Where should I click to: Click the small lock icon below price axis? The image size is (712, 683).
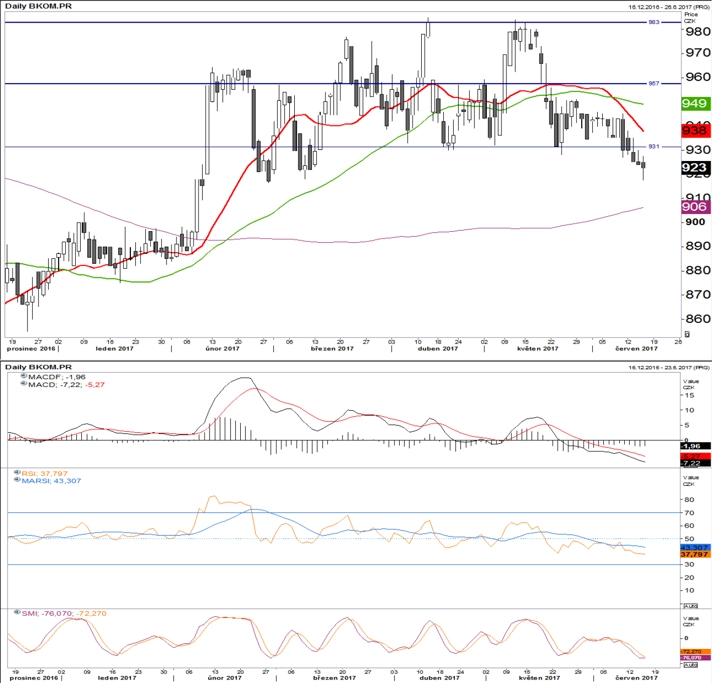pyautogui.click(x=687, y=334)
